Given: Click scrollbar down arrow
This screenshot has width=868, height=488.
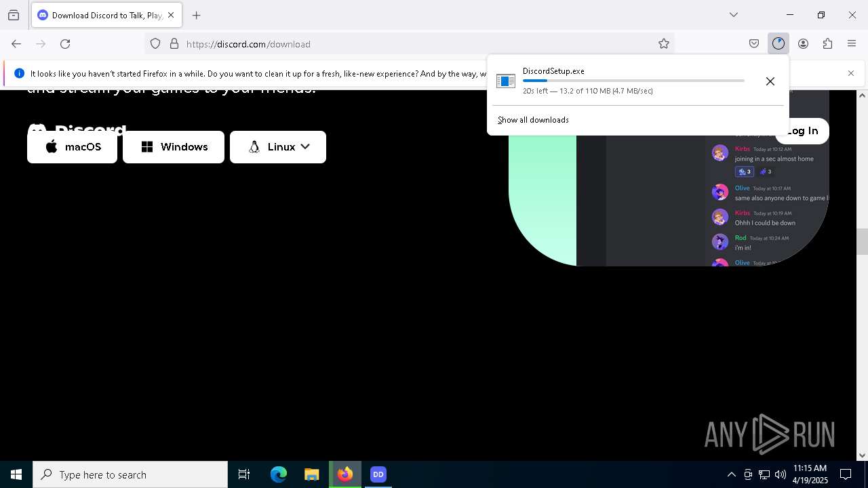Looking at the screenshot, I should coord(862,455).
